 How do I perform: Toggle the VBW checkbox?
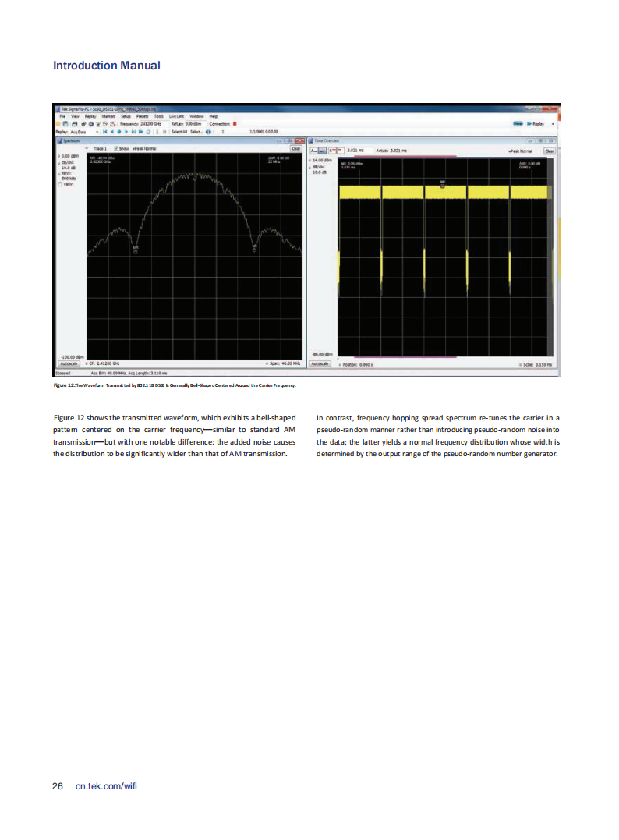pyautogui.click(x=60, y=184)
